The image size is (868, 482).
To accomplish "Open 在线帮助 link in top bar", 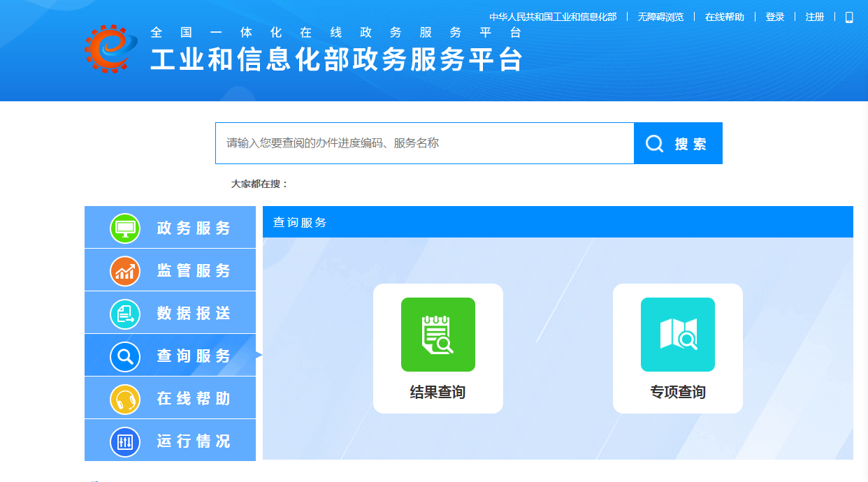I will [725, 17].
